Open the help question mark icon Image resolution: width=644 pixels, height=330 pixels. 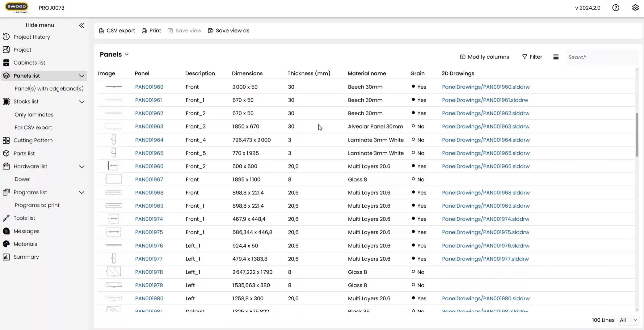[616, 8]
